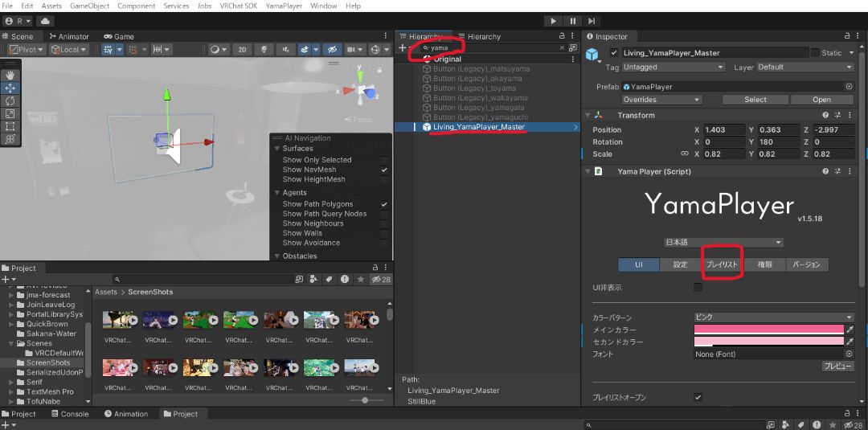Click the prefab Open button

(821, 100)
